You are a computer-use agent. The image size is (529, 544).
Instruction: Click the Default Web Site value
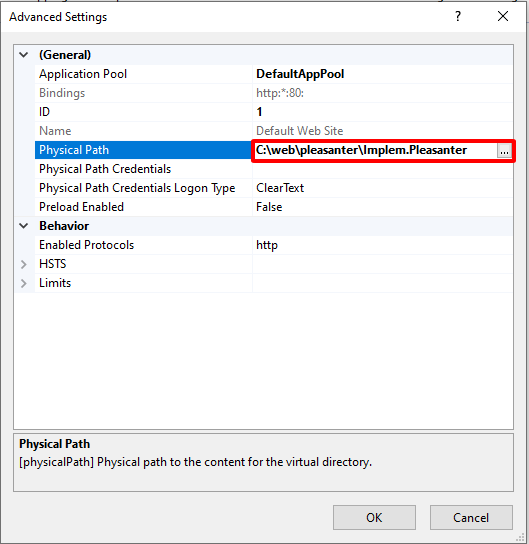[300, 131]
